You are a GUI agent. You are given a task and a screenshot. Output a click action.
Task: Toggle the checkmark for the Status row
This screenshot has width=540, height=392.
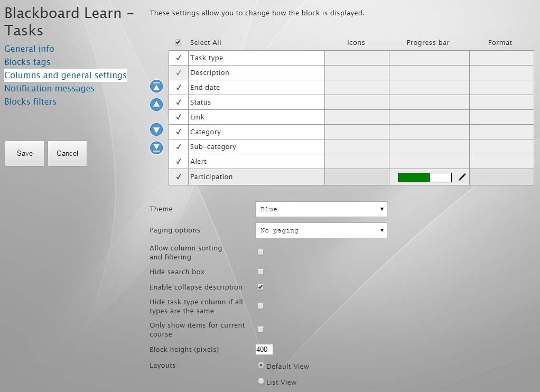(x=179, y=102)
